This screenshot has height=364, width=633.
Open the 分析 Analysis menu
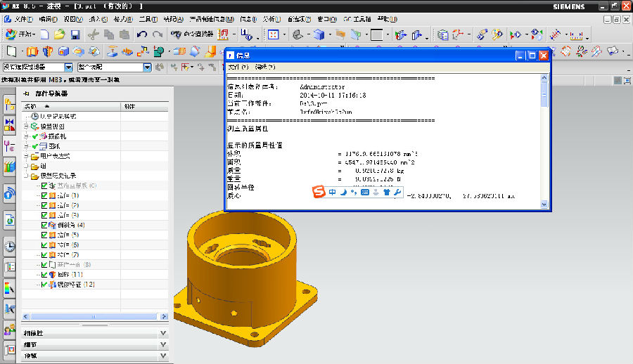(x=271, y=19)
